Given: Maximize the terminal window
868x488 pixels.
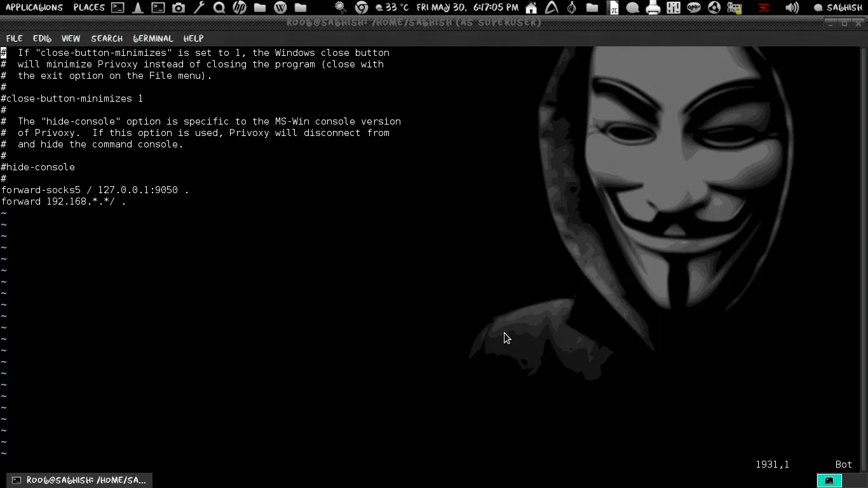Looking at the screenshot, I should pos(844,23).
